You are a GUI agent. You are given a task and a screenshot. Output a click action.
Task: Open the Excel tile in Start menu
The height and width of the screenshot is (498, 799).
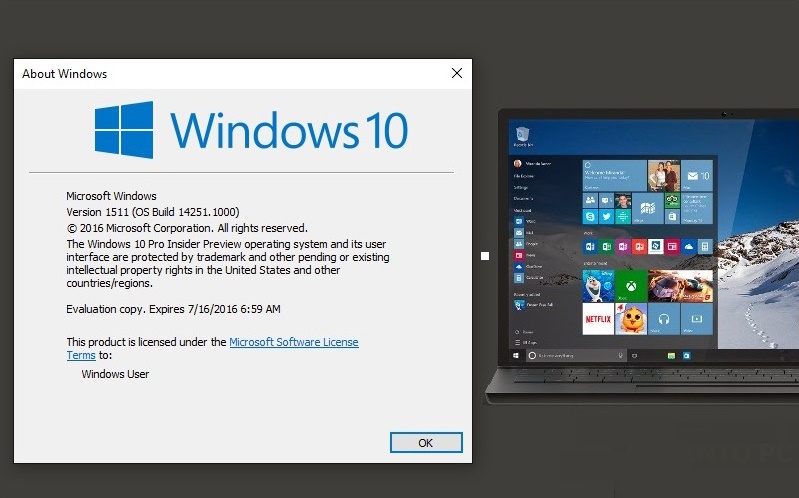(x=606, y=247)
